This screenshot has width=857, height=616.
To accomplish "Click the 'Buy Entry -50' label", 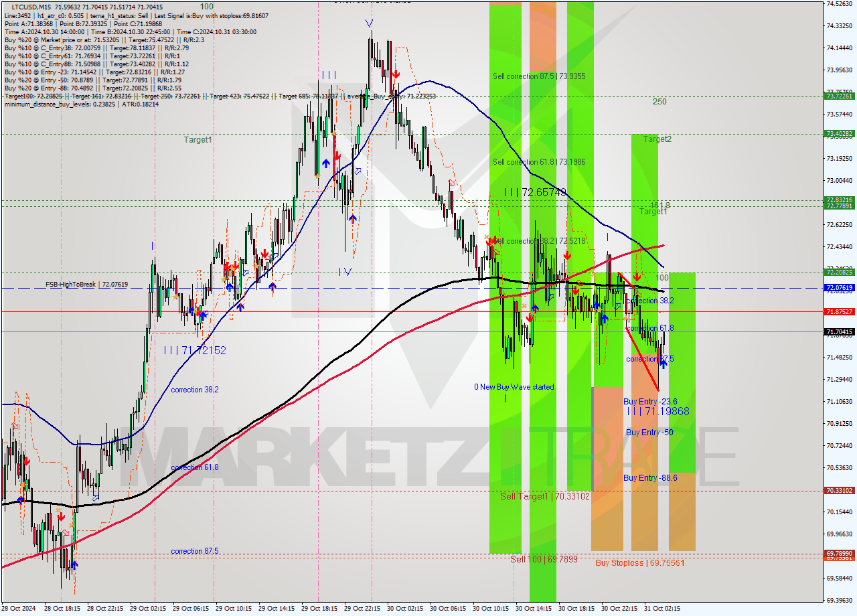I will click(649, 433).
